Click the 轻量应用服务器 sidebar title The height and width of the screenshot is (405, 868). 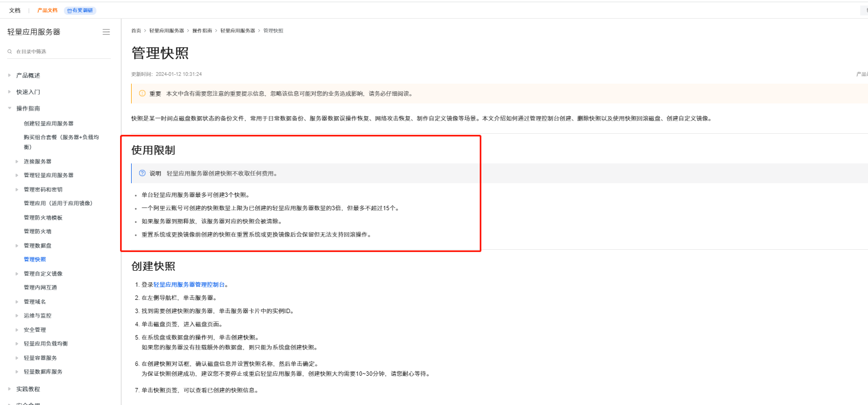tap(34, 32)
